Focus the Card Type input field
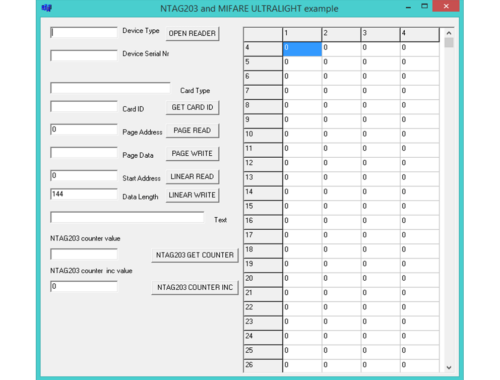500x380 pixels. [110, 88]
